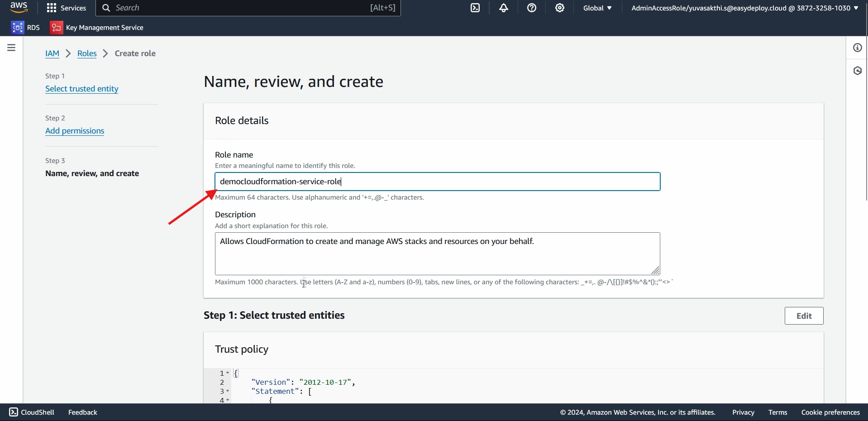The height and width of the screenshot is (421, 868).
Task: Open the Global region dropdown
Action: 597,8
